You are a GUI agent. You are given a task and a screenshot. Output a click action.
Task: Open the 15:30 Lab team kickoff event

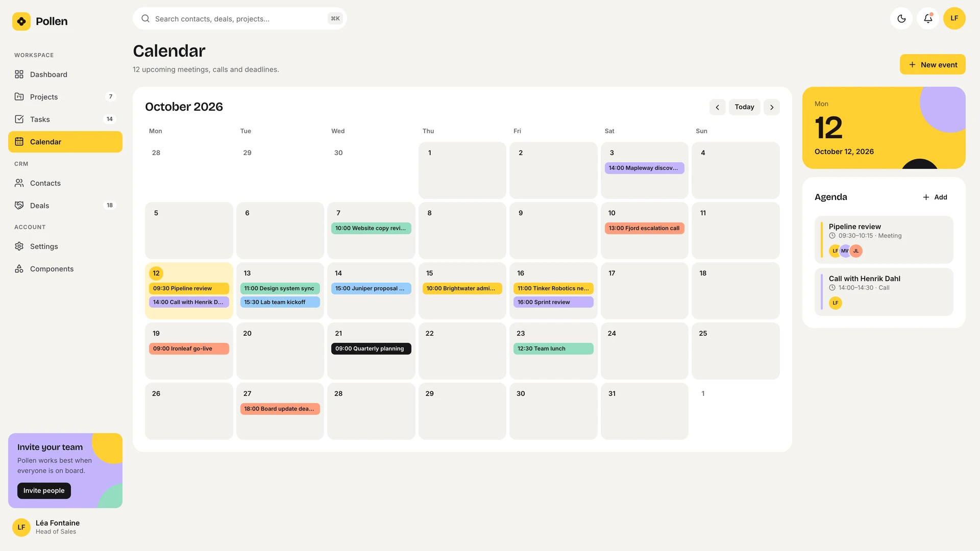pyautogui.click(x=280, y=302)
